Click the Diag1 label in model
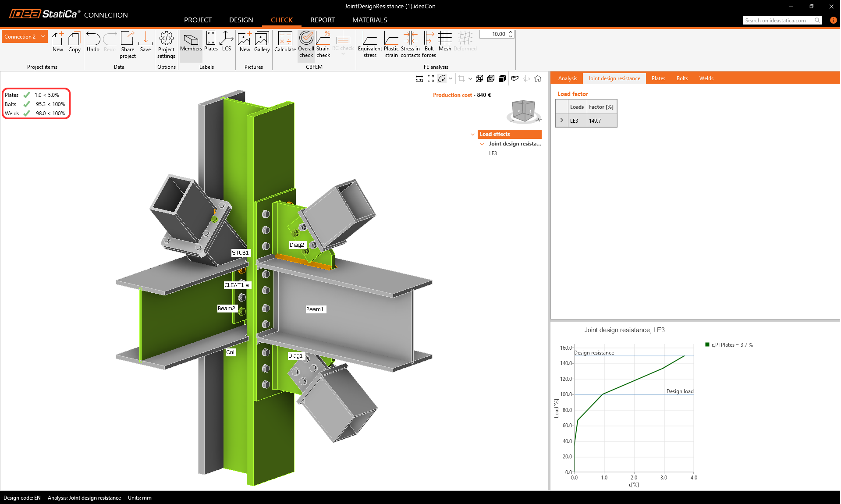 tap(295, 355)
